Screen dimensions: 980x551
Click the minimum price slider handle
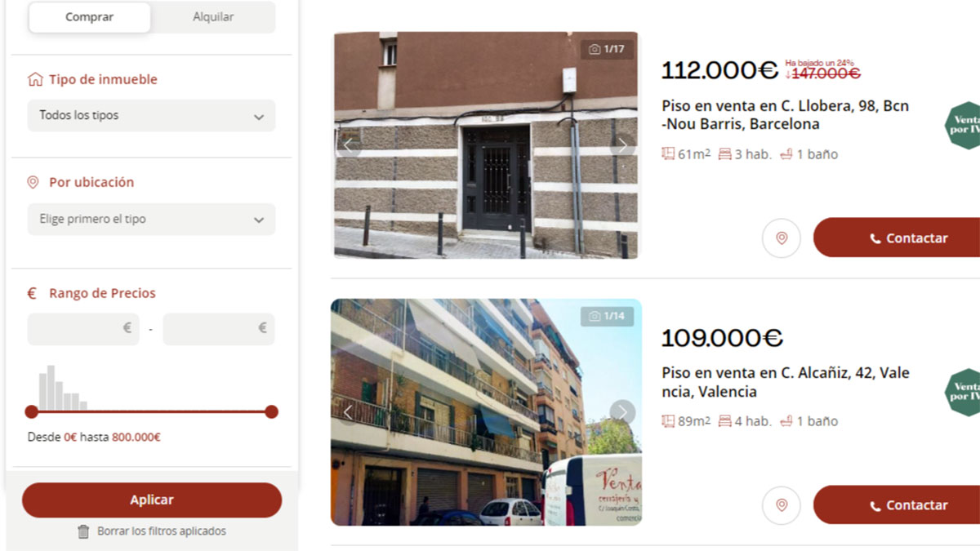click(32, 411)
